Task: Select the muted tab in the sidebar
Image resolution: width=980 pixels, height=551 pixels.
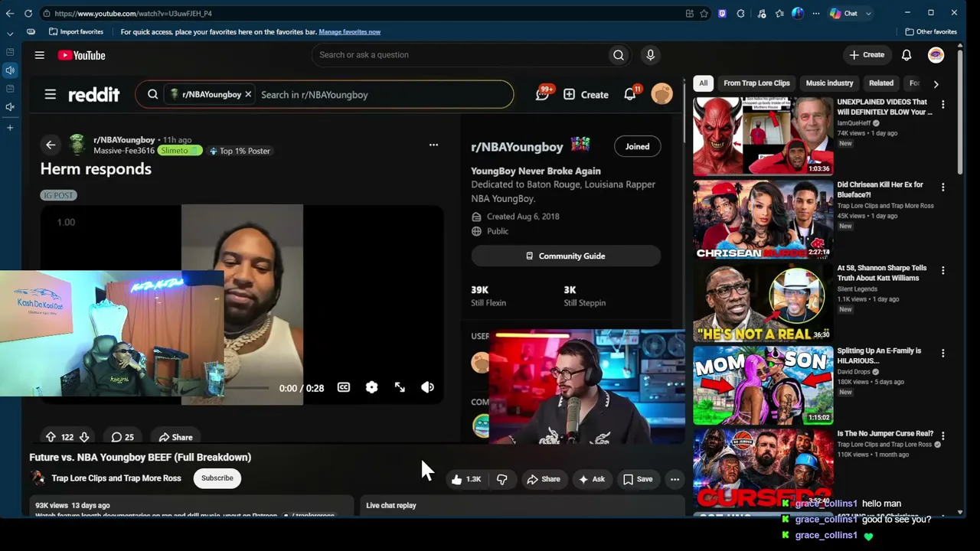Action: (x=10, y=107)
